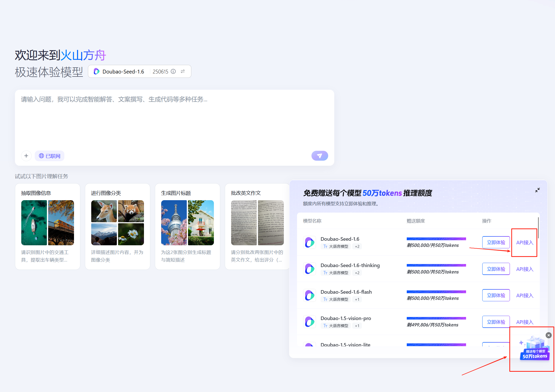Open the 抽取图像信息 task card
Image resolution: width=555 pixels, height=392 pixels.
click(x=48, y=227)
